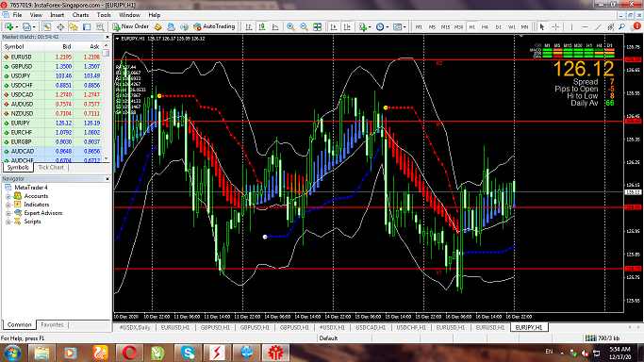
Task: Expand the Expert Advisors tree node
Action: click(x=8, y=213)
